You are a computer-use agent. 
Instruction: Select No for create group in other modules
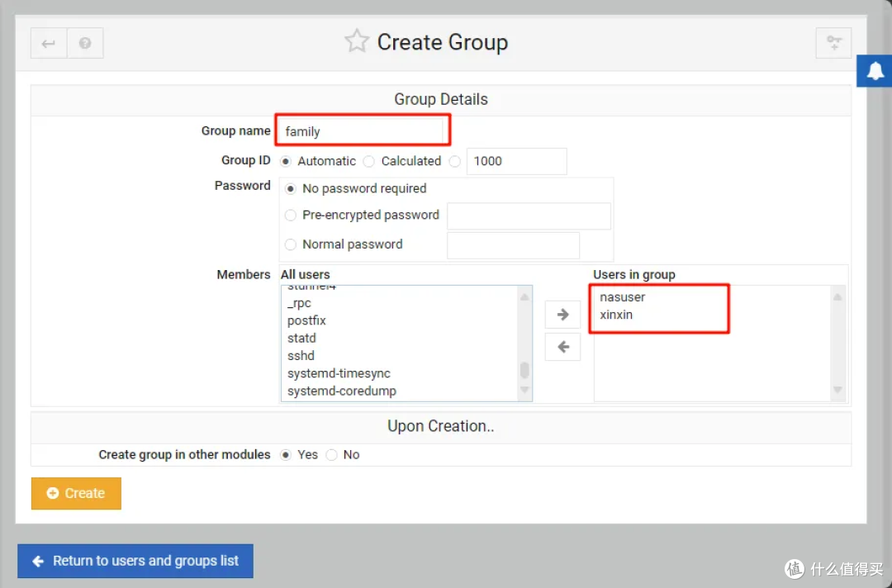[332, 455]
